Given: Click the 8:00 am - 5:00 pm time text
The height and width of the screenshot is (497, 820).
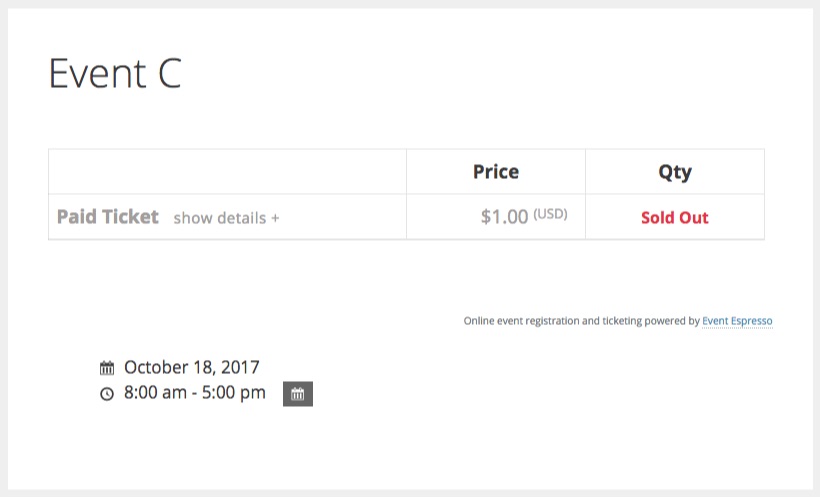Looking at the screenshot, I should click(x=195, y=392).
